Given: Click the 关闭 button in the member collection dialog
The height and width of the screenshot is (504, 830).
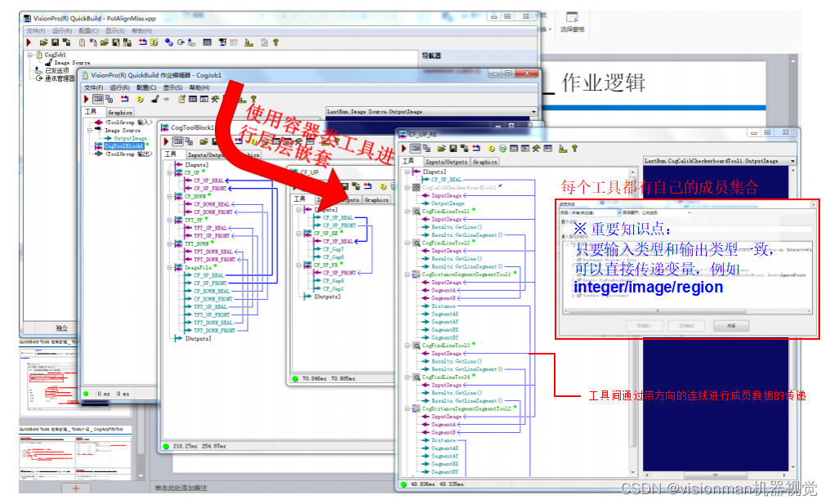Looking at the screenshot, I should pyautogui.click(x=730, y=325).
